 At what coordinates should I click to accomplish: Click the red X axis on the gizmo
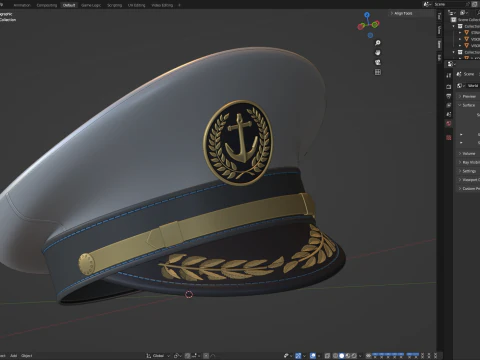coord(361,27)
